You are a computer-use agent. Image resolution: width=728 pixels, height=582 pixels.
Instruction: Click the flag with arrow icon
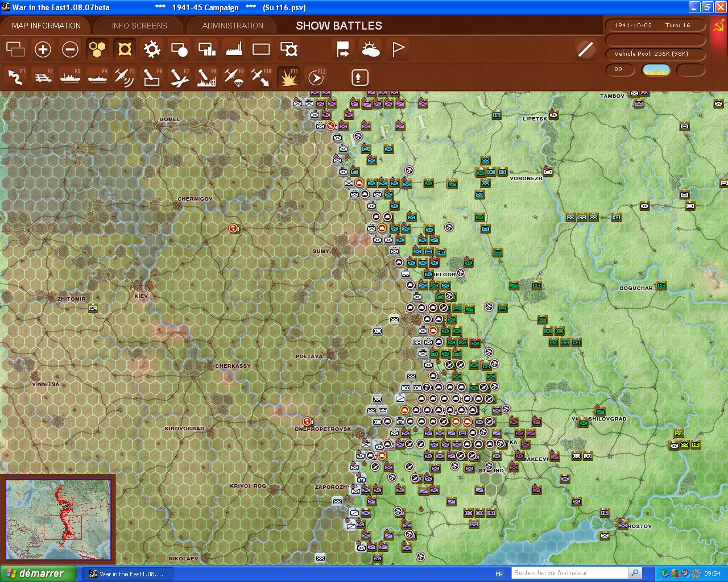tap(343, 49)
